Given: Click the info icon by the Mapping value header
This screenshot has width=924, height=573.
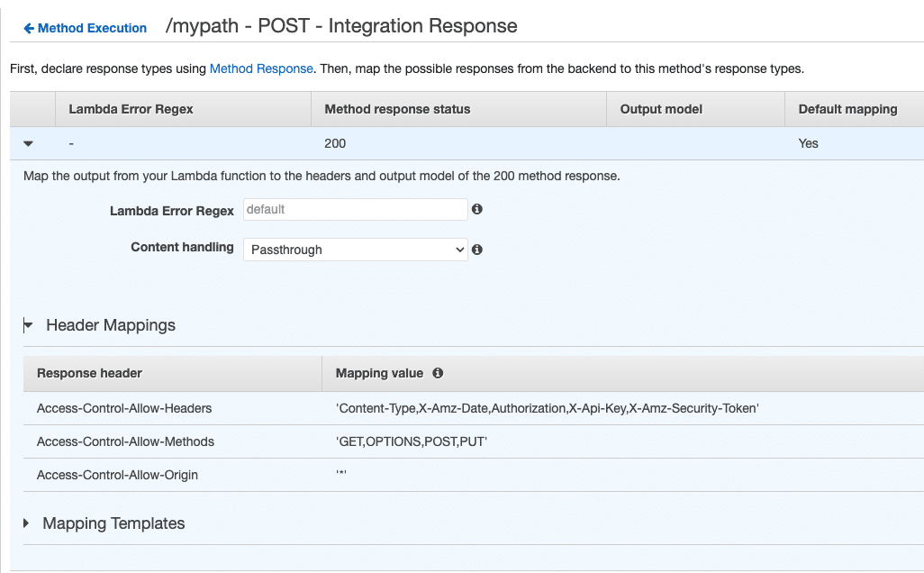Looking at the screenshot, I should (438, 373).
